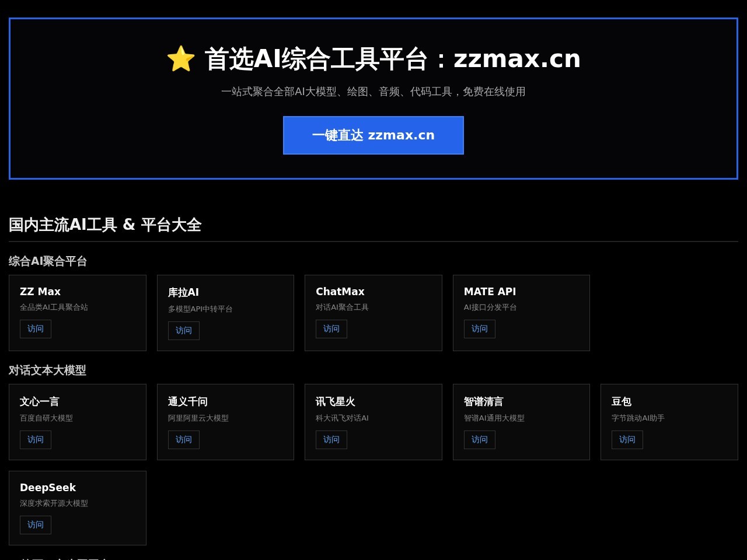Click the 综合AI聚合平台 section heading
The height and width of the screenshot is (560, 747).
(48, 261)
